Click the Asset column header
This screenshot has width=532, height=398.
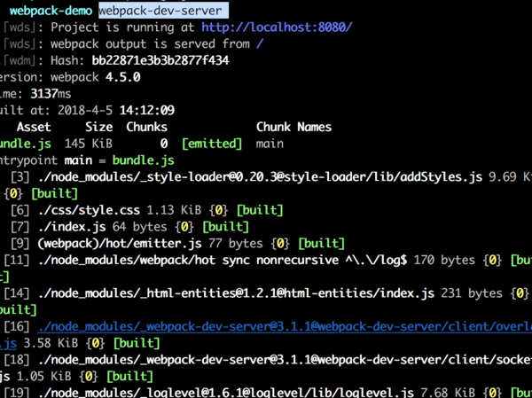pyautogui.click(x=34, y=127)
